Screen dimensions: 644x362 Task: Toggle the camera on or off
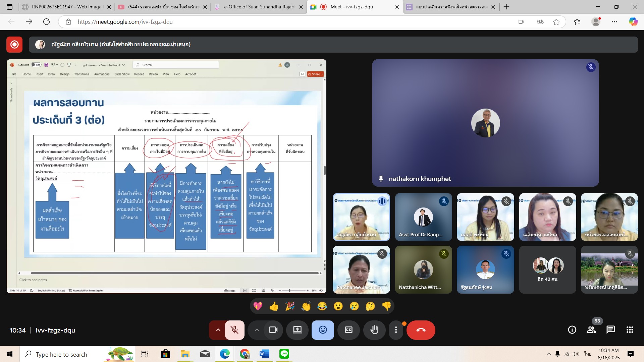273,330
